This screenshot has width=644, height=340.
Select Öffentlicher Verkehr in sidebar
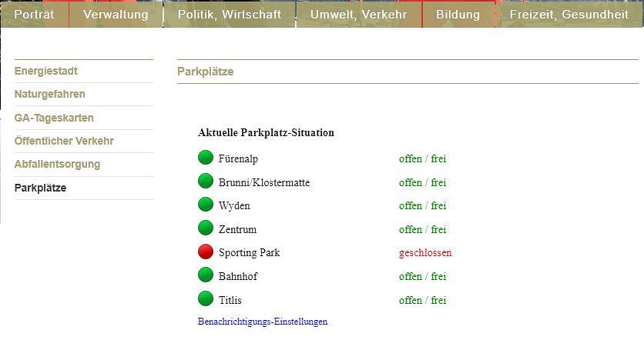coord(64,141)
